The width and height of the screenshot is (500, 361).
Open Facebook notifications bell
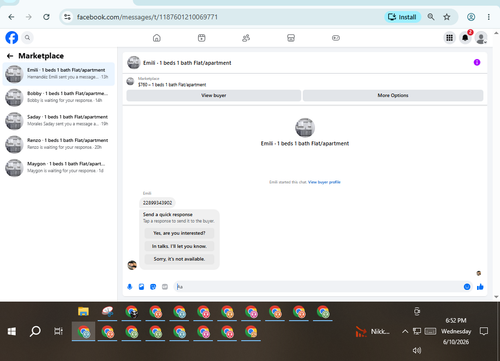coord(465,38)
